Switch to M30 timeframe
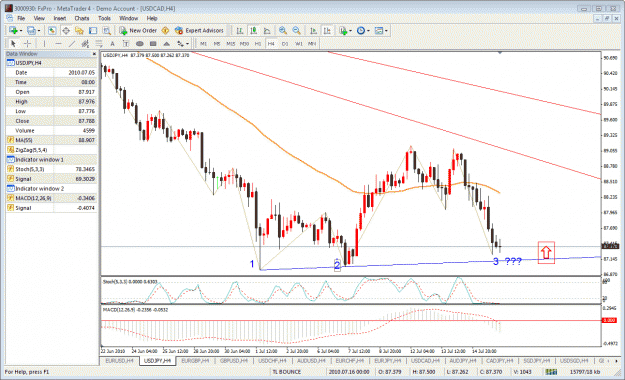 click(244, 43)
